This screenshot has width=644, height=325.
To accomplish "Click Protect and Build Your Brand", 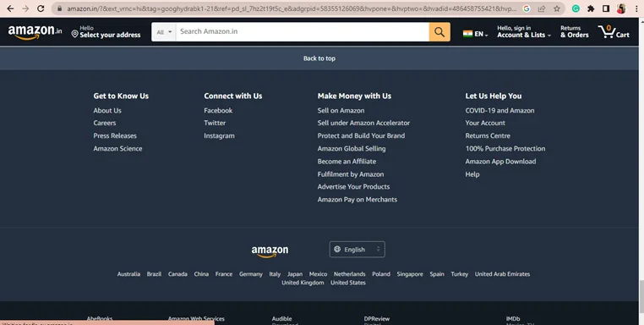I will 361,135.
